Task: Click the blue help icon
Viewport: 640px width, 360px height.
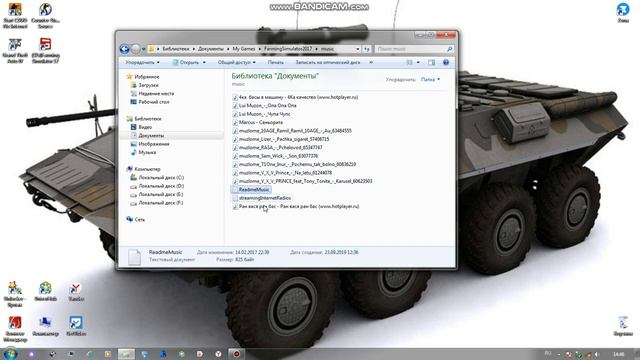Action: pyautogui.click(x=446, y=62)
